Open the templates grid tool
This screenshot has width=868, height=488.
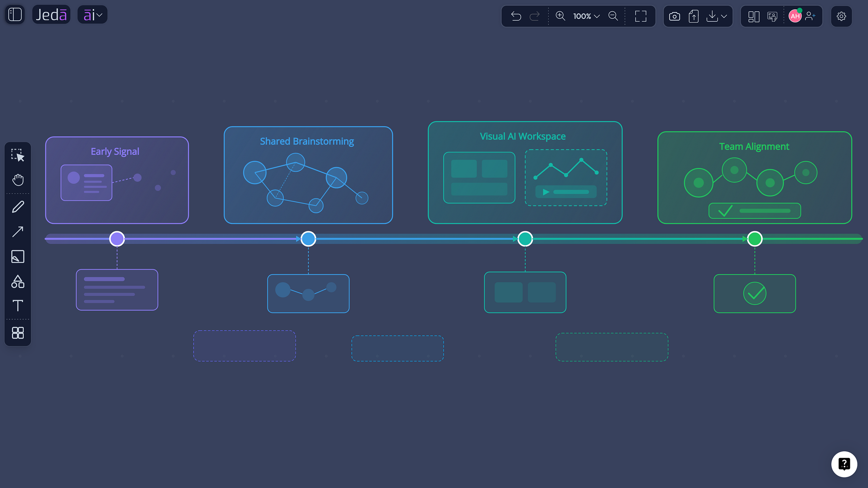(17, 333)
